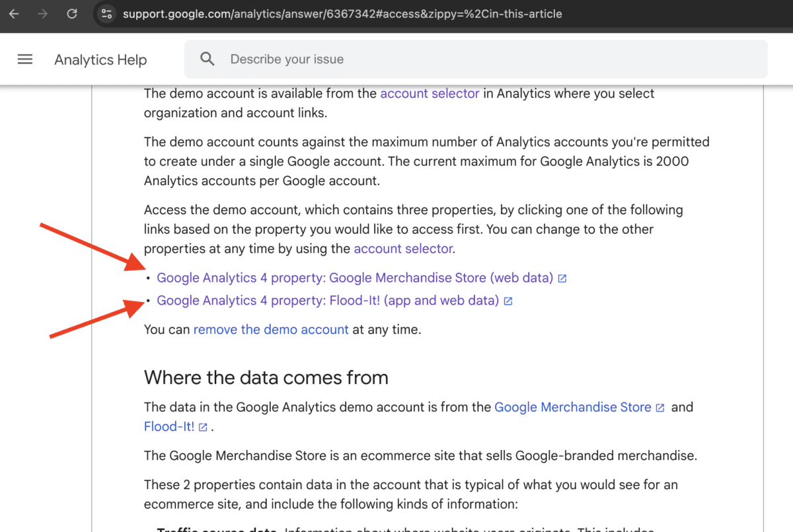
Task: Open Google Merchandise Store (web data) property link
Action: (x=355, y=278)
